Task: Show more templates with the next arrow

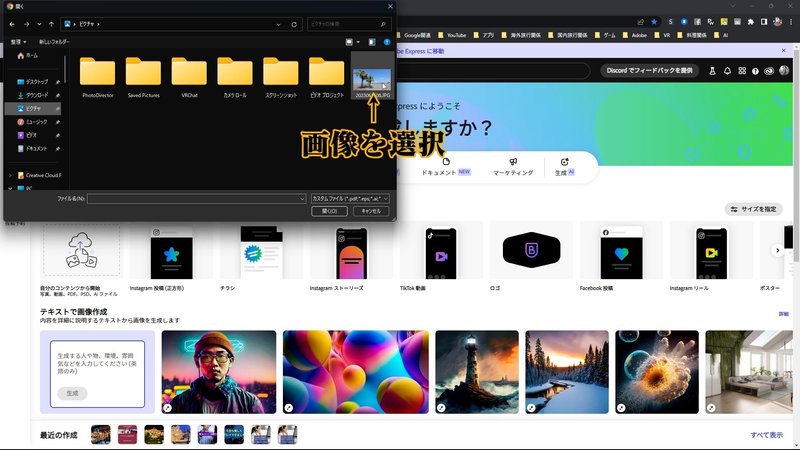Action: [777, 251]
